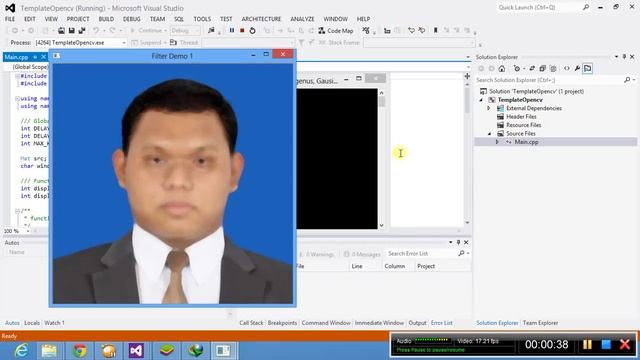The image size is (640, 360).
Task: Open the FILE menu
Action: [x=10, y=19]
